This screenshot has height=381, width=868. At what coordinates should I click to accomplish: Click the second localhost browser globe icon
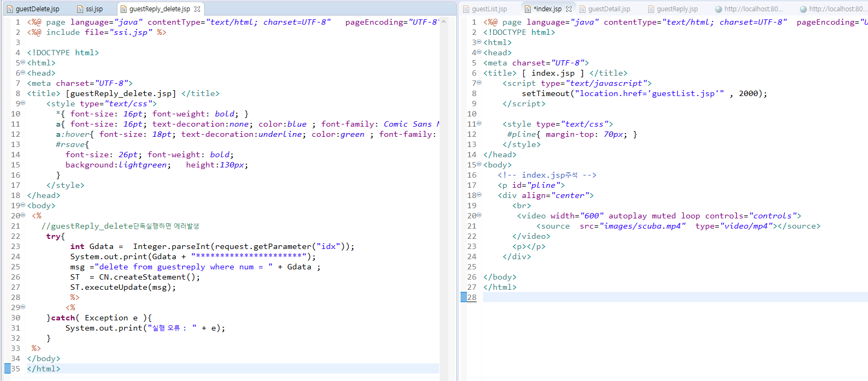pos(803,9)
